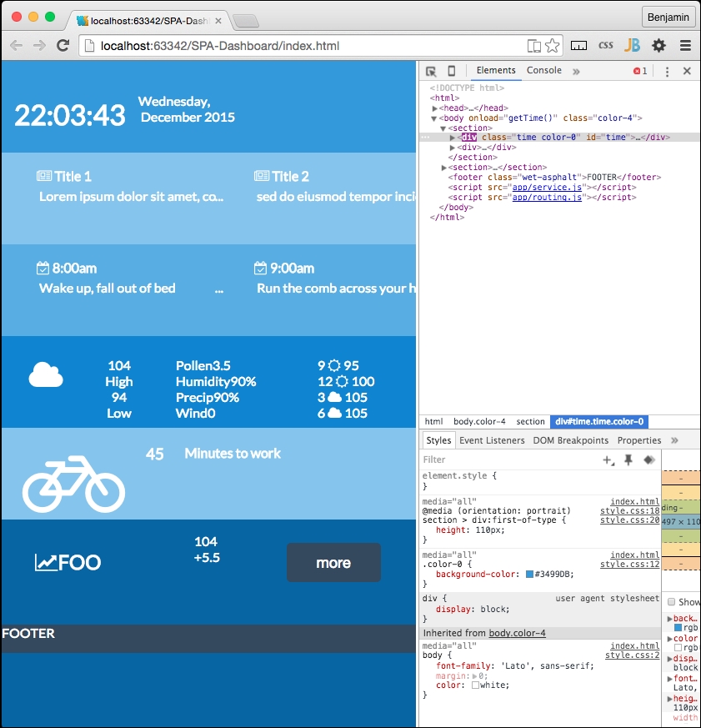The image size is (701, 728).
Task: Click the more button
Action: 333,563
